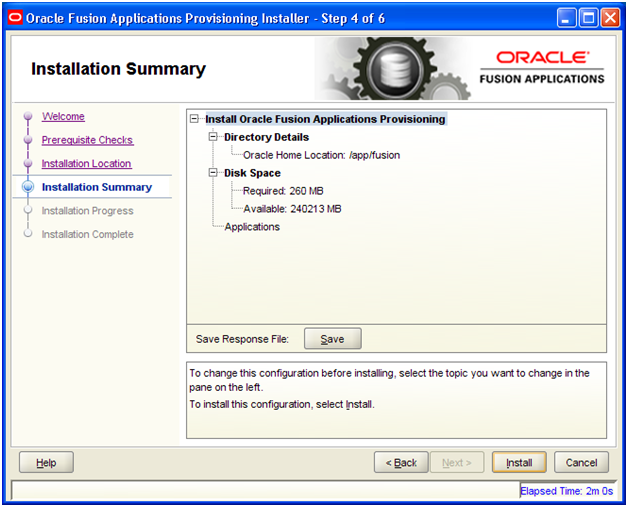Start installation with the Install button
Image resolution: width=628 pixels, height=507 pixels.
tap(519, 463)
